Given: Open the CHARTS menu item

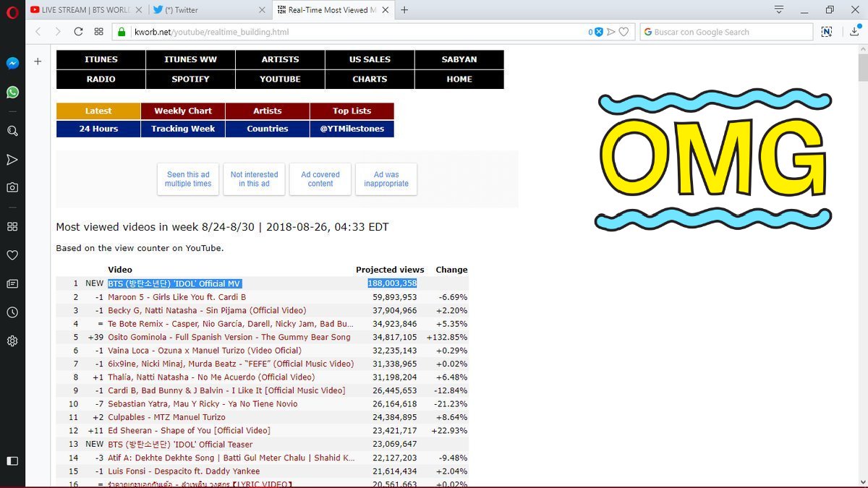Looking at the screenshot, I should (370, 79).
